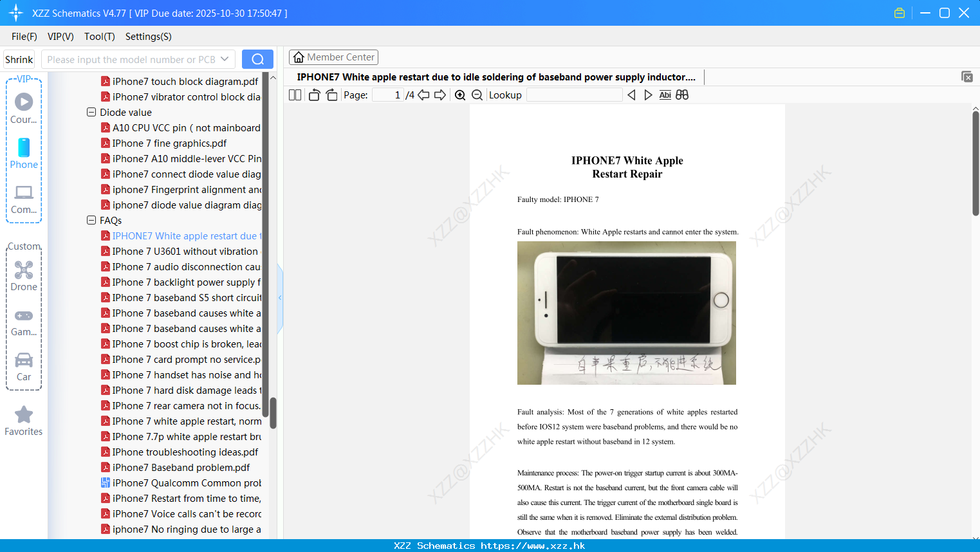
Task: Open model number dropdown arrow
Action: tap(225, 59)
